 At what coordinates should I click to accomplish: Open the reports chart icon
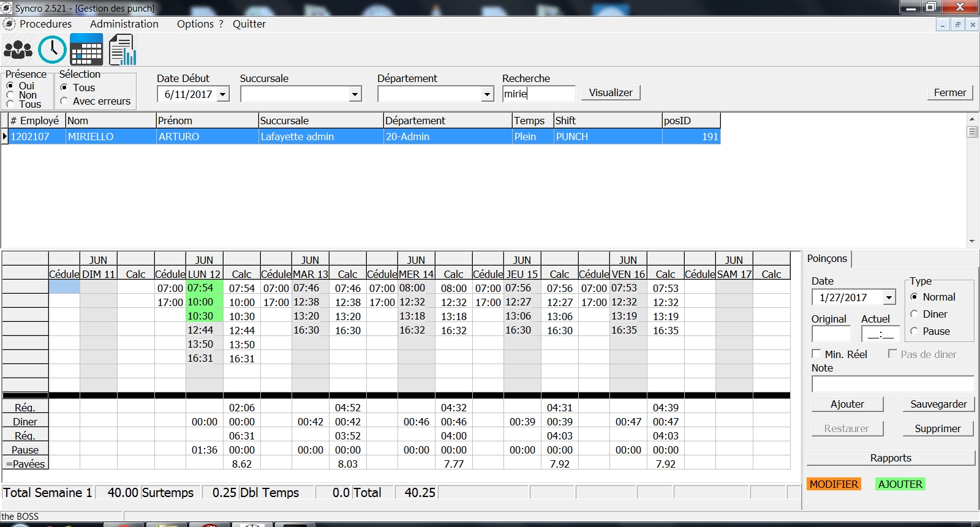coord(123,50)
